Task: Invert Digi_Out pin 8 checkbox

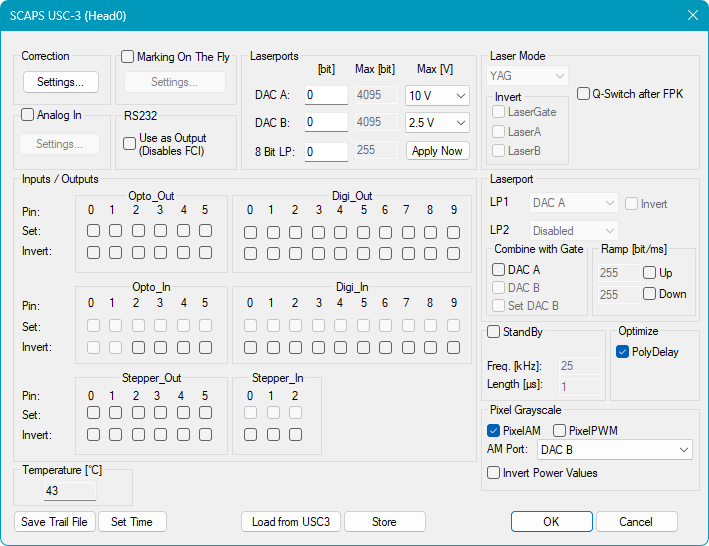Action: click(x=430, y=254)
